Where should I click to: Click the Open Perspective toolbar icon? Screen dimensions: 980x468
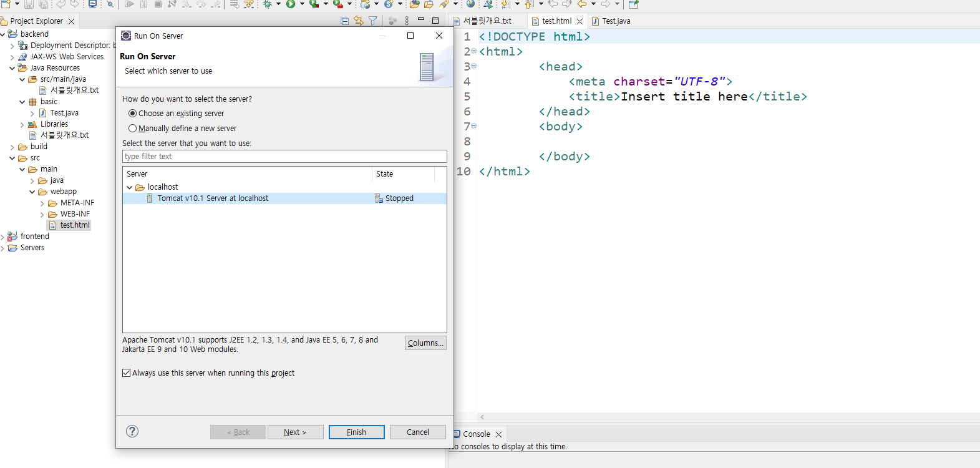point(633,4)
